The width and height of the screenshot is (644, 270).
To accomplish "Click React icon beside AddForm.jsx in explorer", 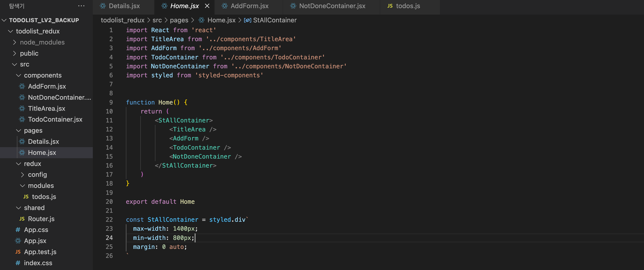I will tap(22, 86).
